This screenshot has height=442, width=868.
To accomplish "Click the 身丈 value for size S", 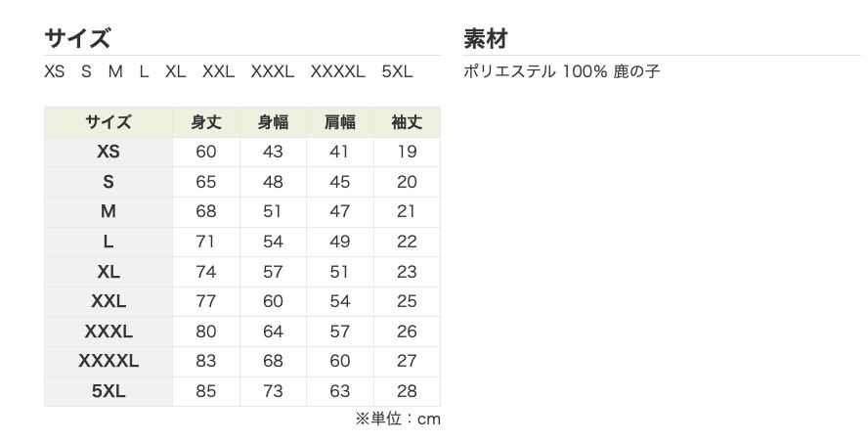I will click(x=206, y=182).
